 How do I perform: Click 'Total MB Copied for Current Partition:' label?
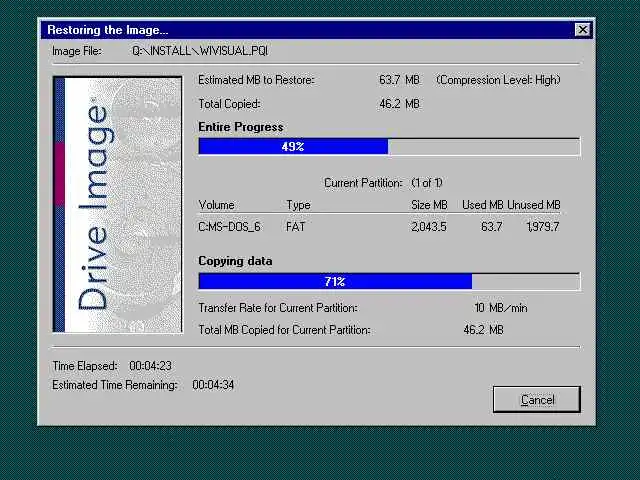click(x=284, y=330)
